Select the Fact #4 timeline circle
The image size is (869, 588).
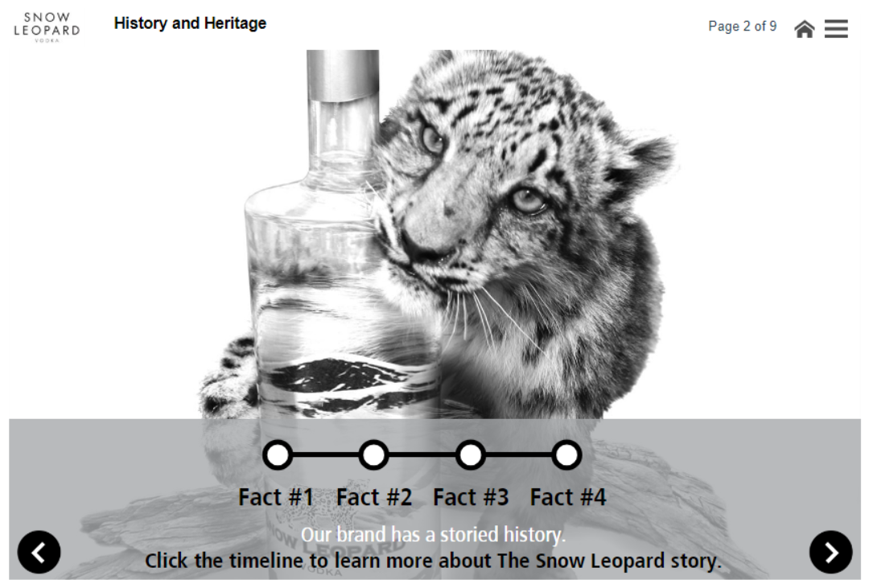point(566,455)
